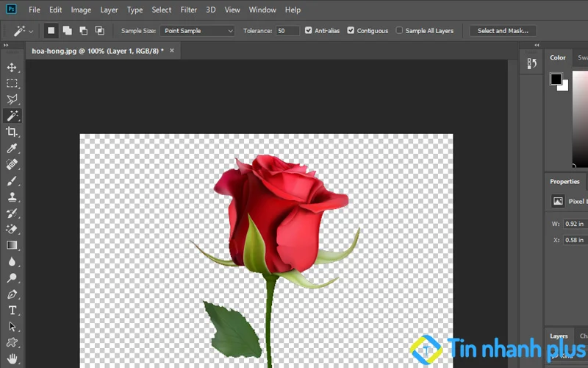Open the View menu
Viewport: 588px width, 368px height.
point(232,10)
